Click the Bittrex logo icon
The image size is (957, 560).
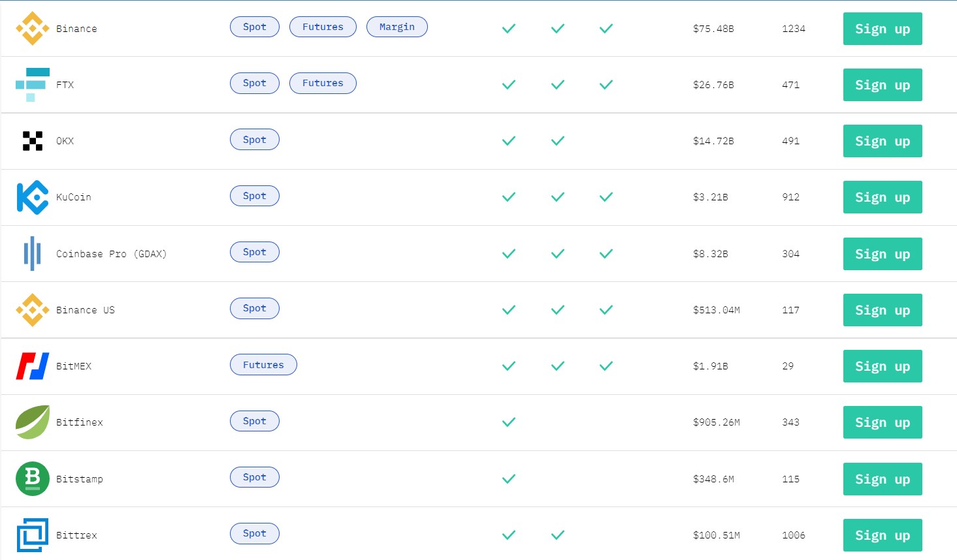click(33, 535)
